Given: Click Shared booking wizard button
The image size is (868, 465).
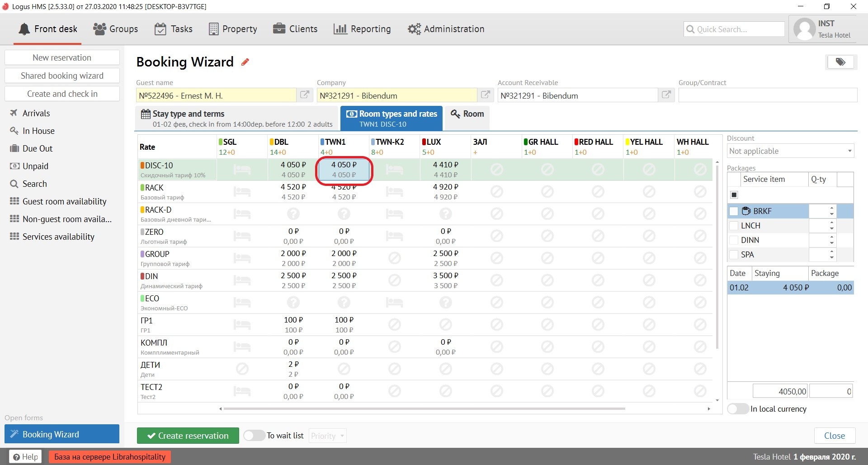Looking at the screenshot, I should (62, 76).
